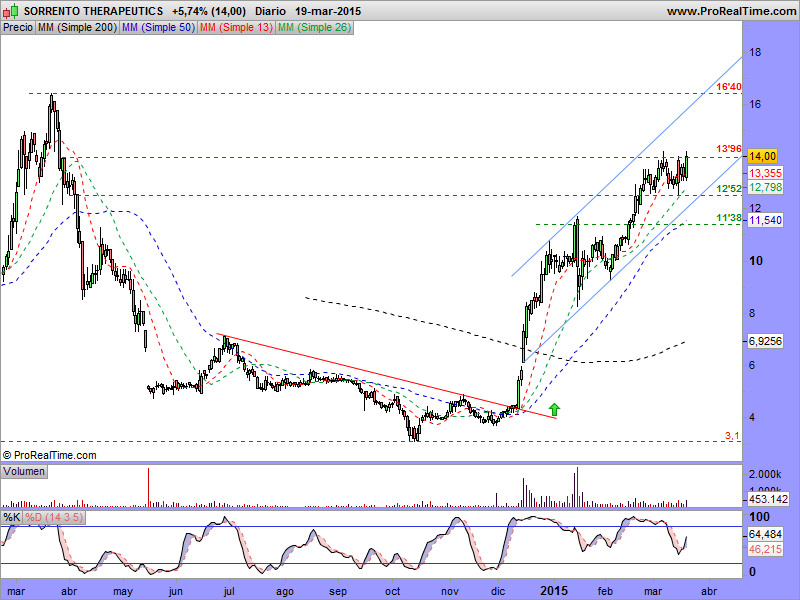800x600 pixels.
Task: Click the www.ProRealTime.com link at top right
Action: point(731,11)
